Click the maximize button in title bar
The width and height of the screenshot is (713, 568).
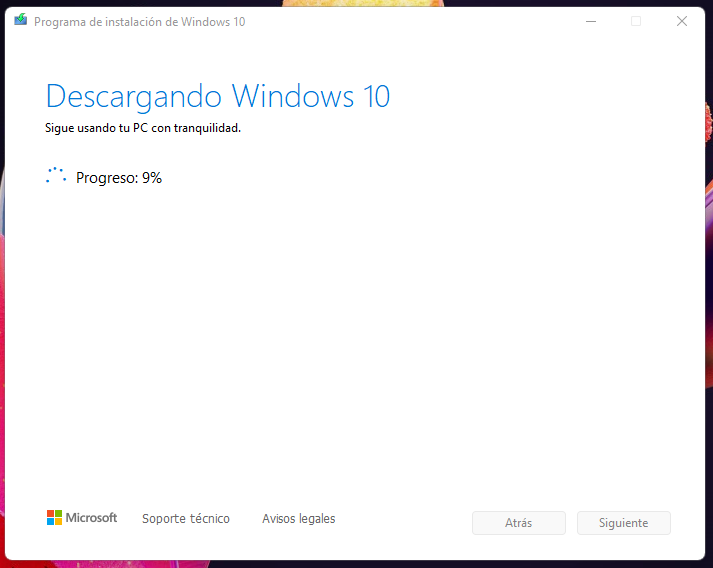point(636,21)
